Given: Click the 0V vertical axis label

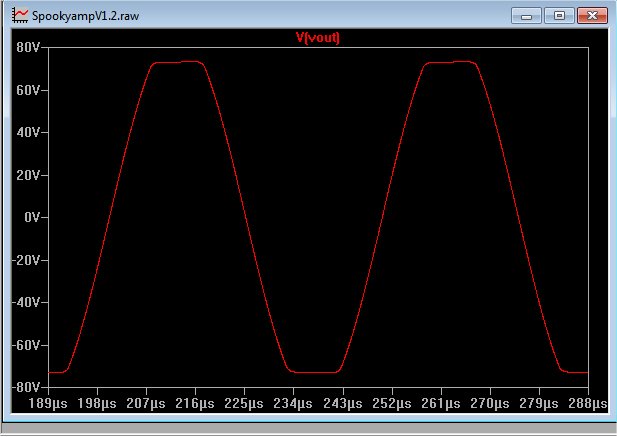Looking at the screenshot, I should pos(32,217).
